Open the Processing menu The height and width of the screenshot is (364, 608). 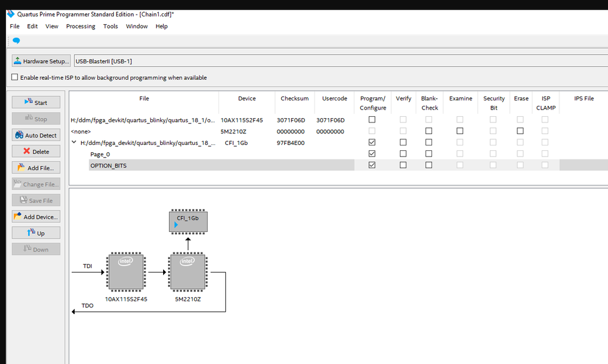pyautogui.click(x=81, y=26)
